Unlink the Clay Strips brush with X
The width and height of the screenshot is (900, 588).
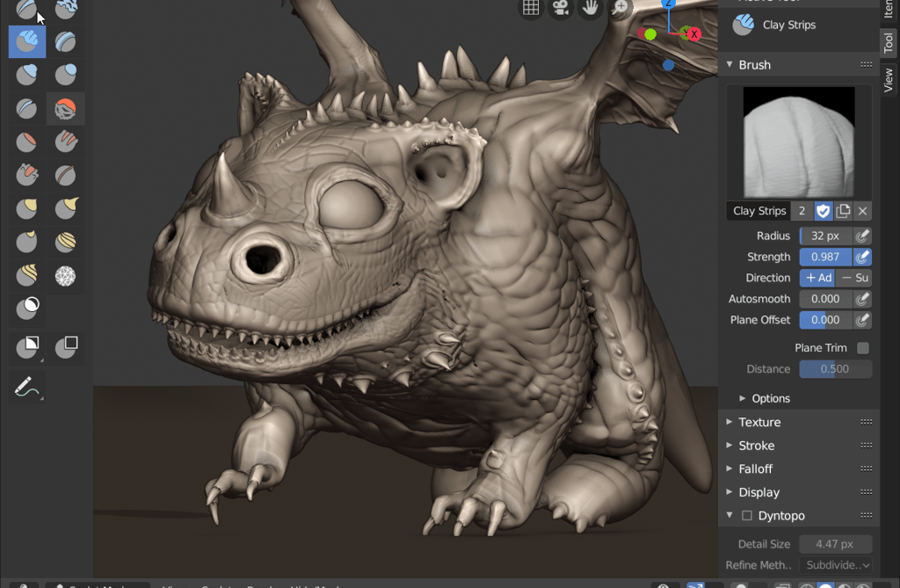pos(862,211)
